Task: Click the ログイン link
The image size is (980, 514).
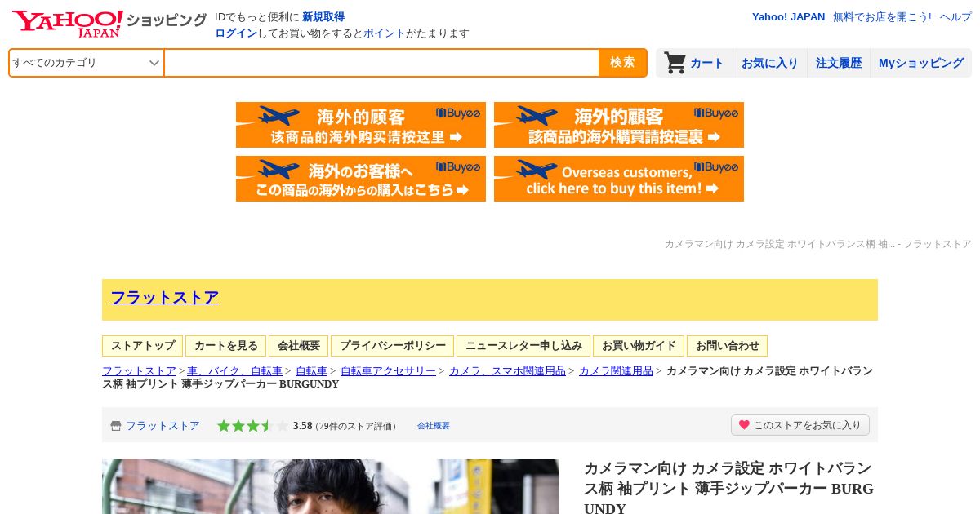Action: (x=236, y=33)
